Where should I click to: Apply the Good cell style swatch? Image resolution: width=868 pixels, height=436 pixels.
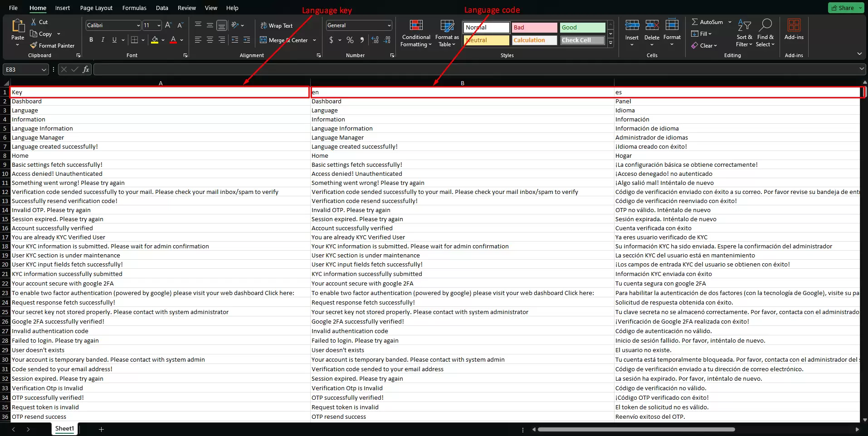pos(582,27)
